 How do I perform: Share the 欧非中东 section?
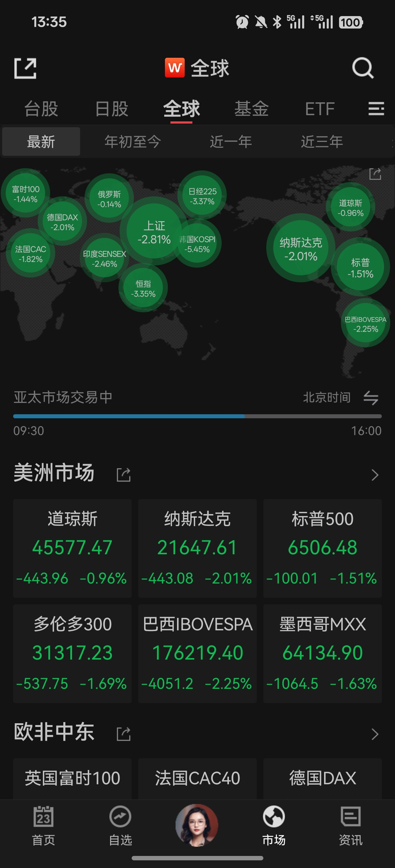124,733
